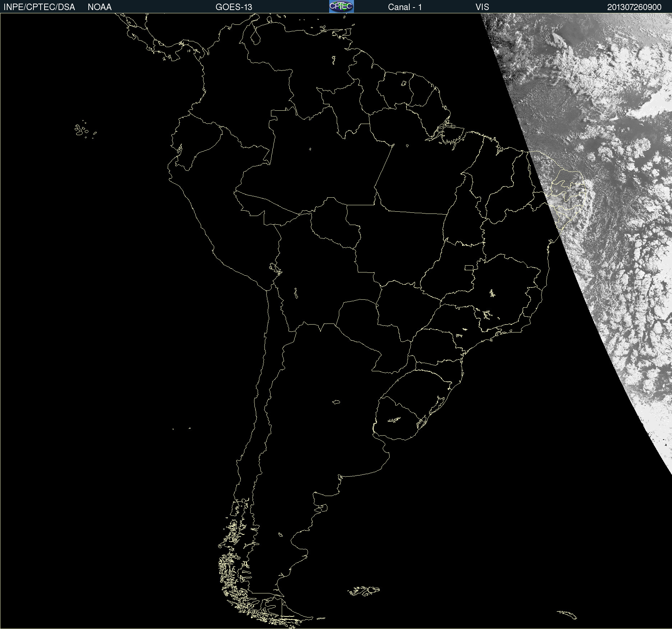
Task: Click the illuminated northeastern Brazil coast
Action: pos(568,190)
